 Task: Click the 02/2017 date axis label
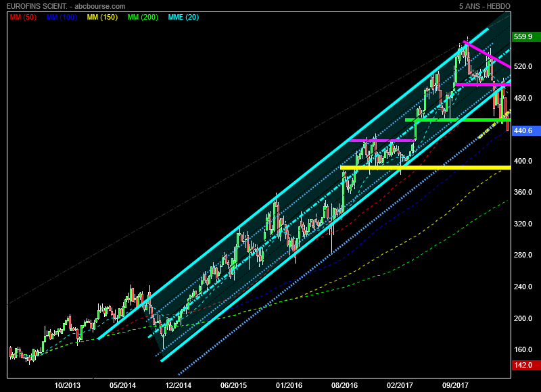tap(400, 385)
